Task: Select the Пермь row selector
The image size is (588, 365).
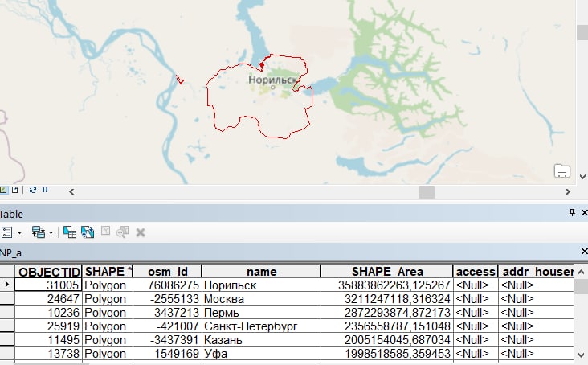Action: 7,312
